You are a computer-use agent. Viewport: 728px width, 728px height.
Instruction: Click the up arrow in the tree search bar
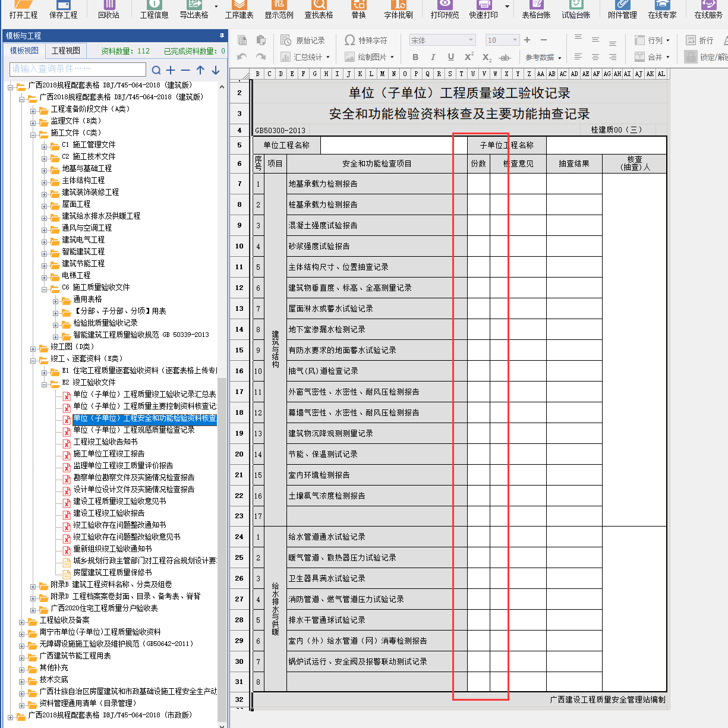coord(200,70)
